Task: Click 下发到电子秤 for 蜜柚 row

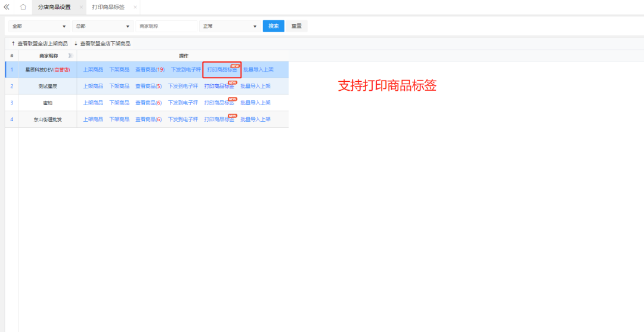Action: [x=182, y=103]
